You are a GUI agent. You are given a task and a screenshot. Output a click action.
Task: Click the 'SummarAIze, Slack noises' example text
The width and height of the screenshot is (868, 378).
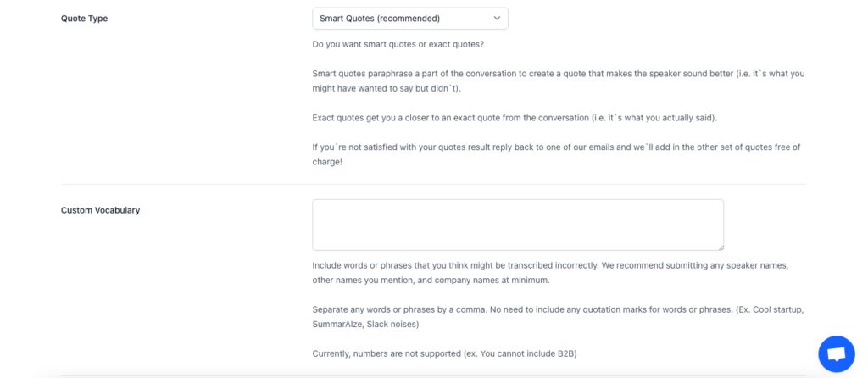(x=365, y=325)
